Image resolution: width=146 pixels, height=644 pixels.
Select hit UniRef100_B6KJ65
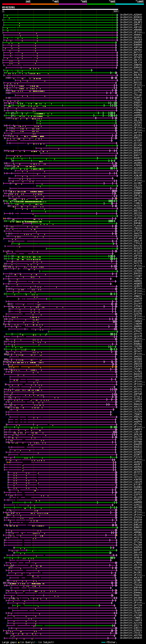131,552
